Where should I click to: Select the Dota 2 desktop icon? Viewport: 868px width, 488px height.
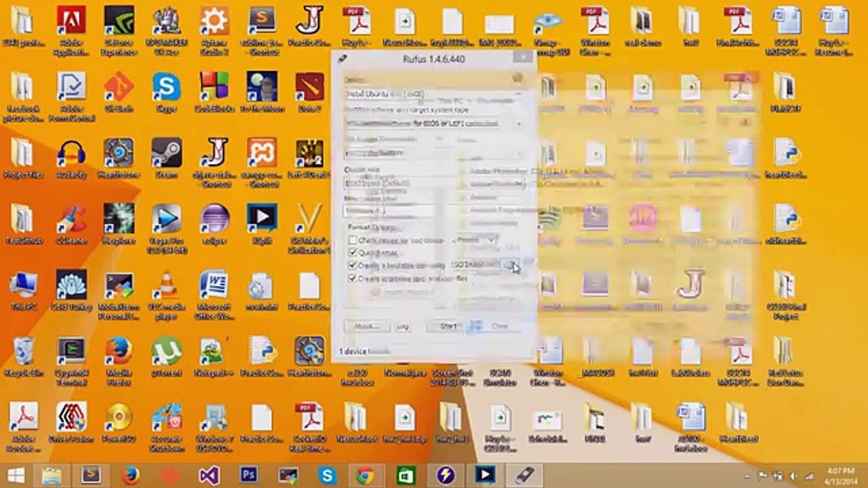pyautogui.click(x=309, y=92)
